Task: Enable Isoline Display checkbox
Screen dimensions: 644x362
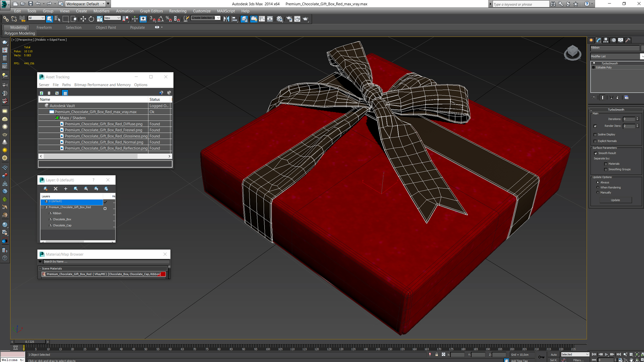Action: click(595, 134)
